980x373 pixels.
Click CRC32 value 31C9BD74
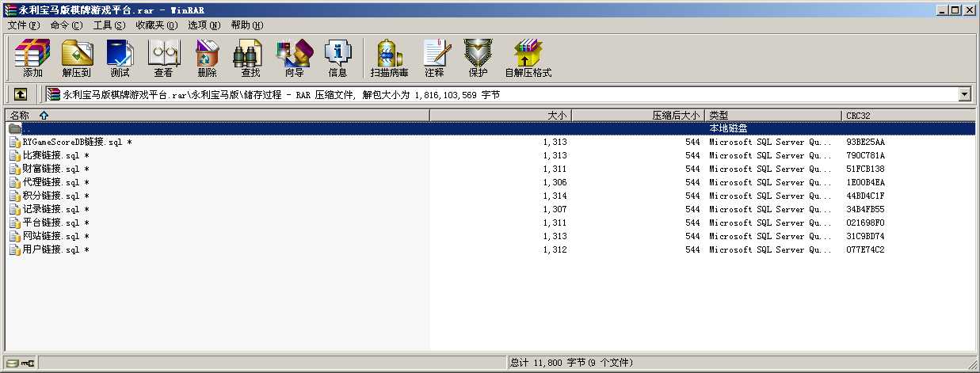point(865,236)
